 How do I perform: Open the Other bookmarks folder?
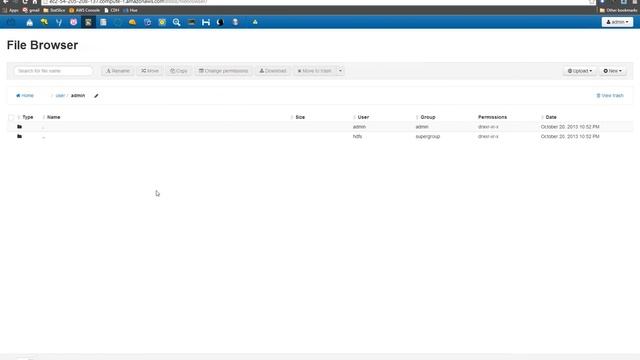coord(618,10)
